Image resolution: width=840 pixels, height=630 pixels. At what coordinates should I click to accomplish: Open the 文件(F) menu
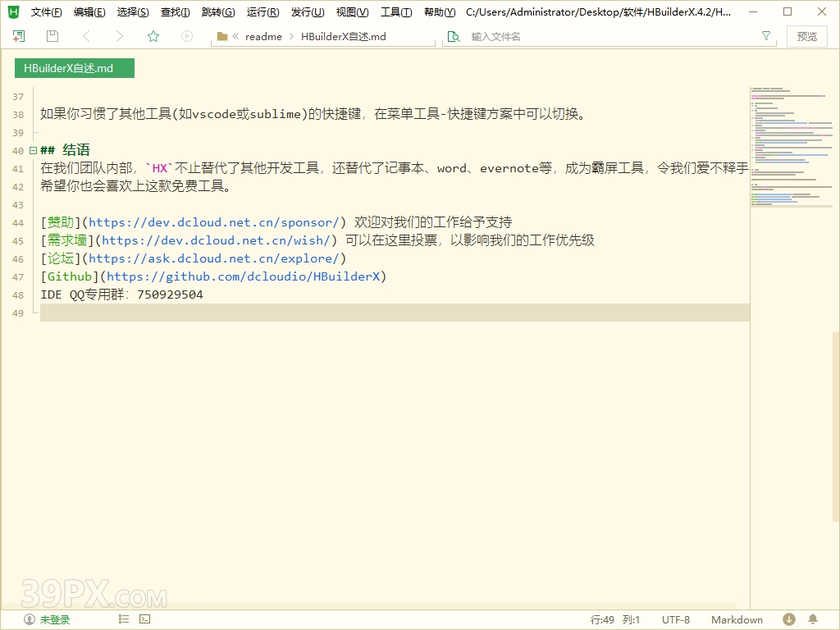46,12
